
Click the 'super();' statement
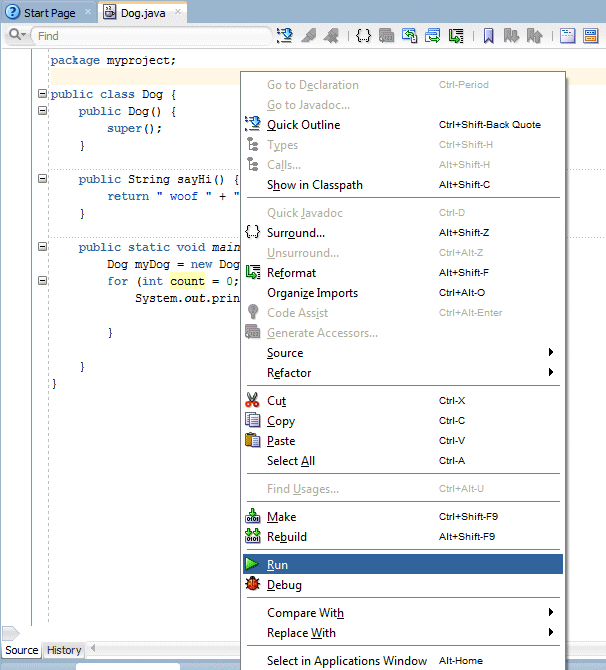coord(134,128)
